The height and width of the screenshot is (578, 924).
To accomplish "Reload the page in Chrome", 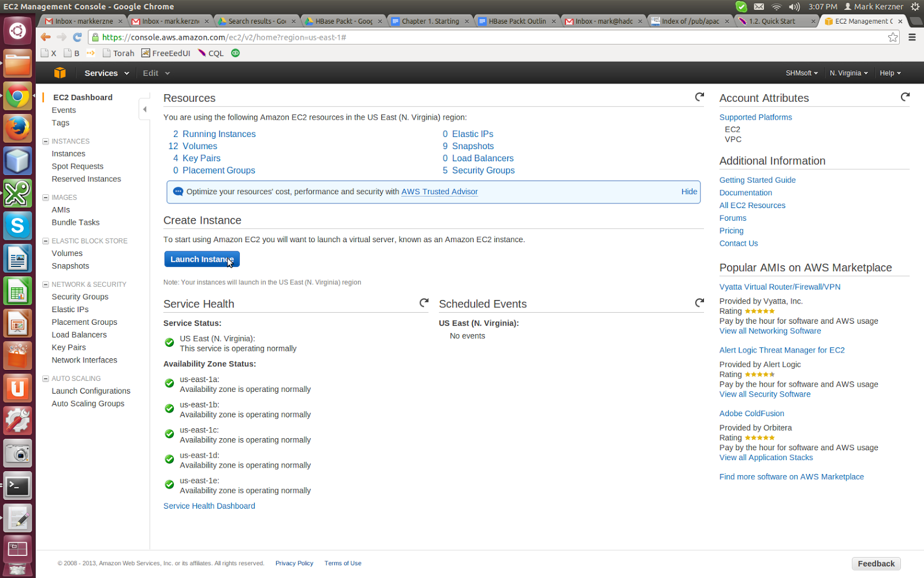I will tap(77, 37).
